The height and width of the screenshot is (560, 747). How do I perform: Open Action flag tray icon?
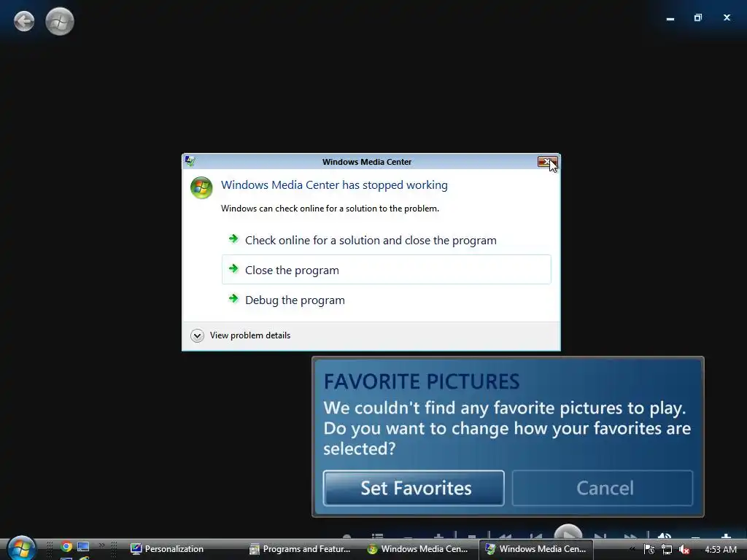click(x=649, y=549)
